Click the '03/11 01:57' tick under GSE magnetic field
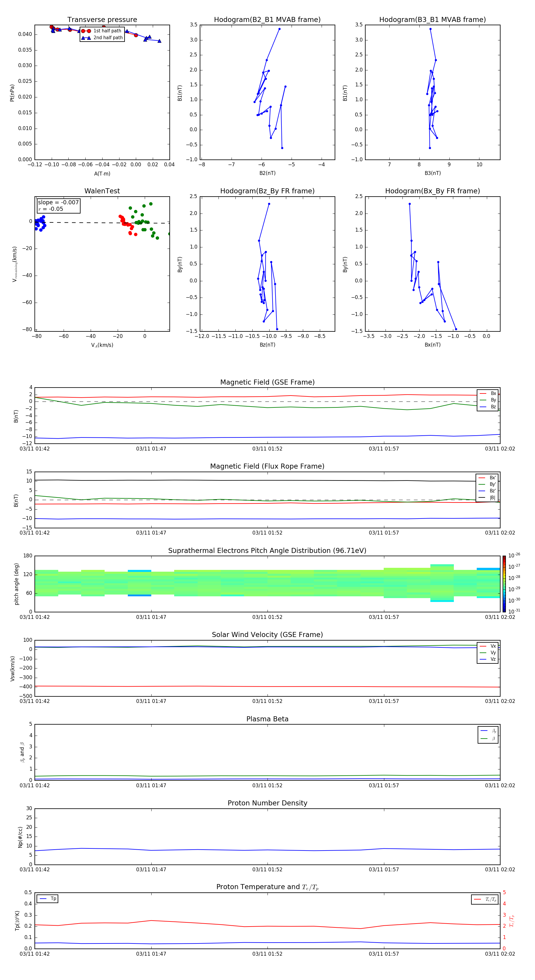 click(384, 449)
